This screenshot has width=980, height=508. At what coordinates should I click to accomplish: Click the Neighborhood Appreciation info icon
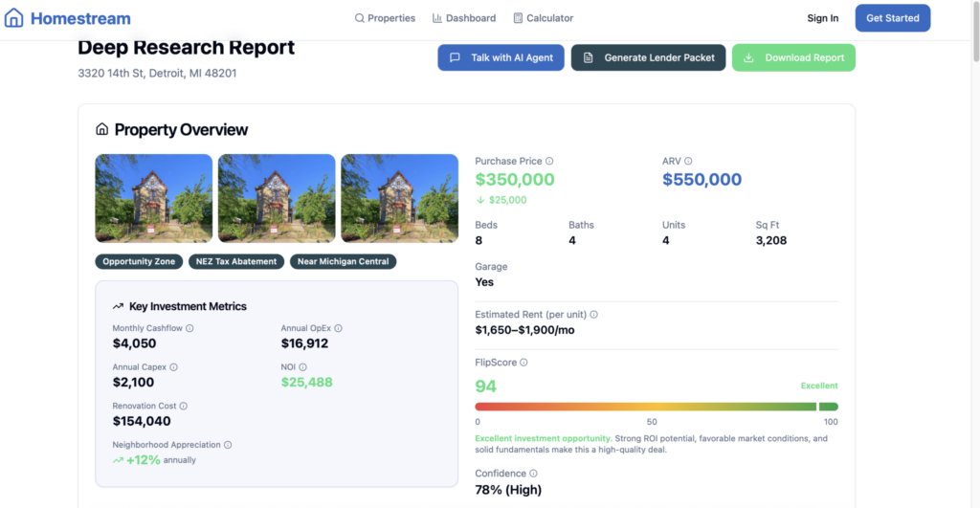228,445
